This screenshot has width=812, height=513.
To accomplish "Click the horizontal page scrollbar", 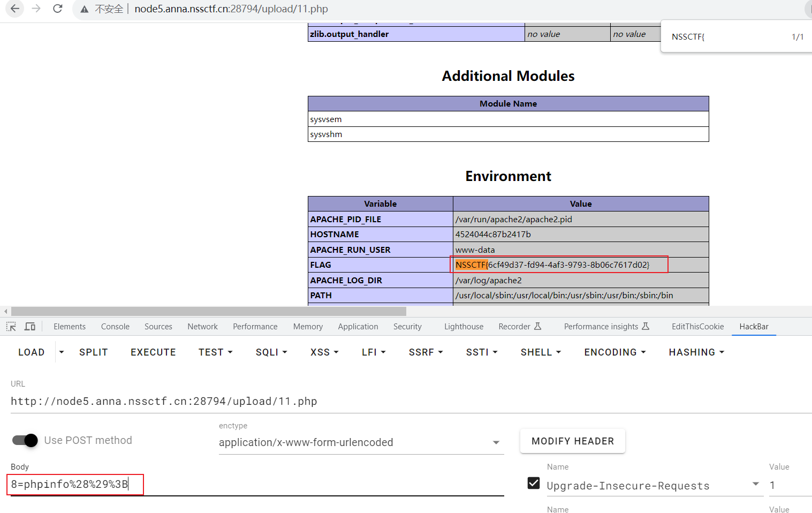I will point(209,311).
